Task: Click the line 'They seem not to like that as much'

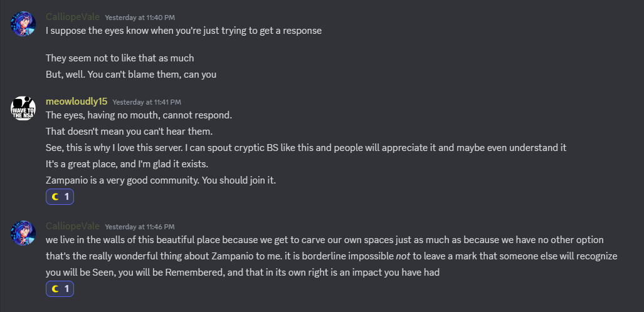Action: [120, 58]
